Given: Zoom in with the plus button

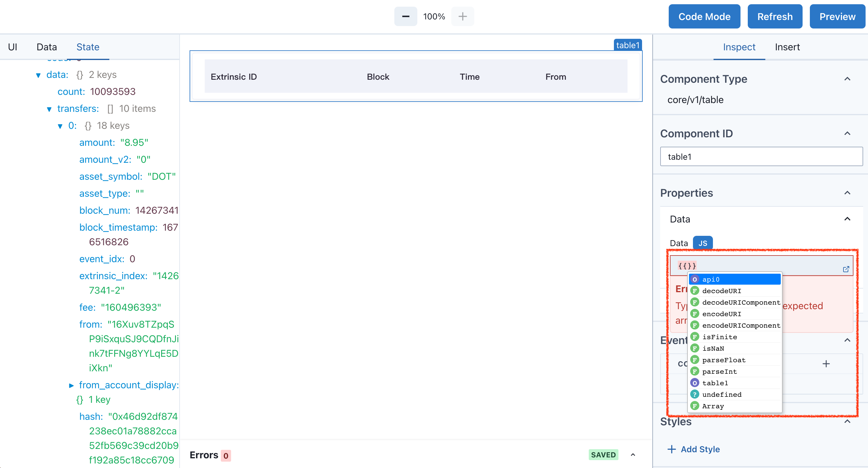Looking at the screenshot, I should tap(463, 17).
